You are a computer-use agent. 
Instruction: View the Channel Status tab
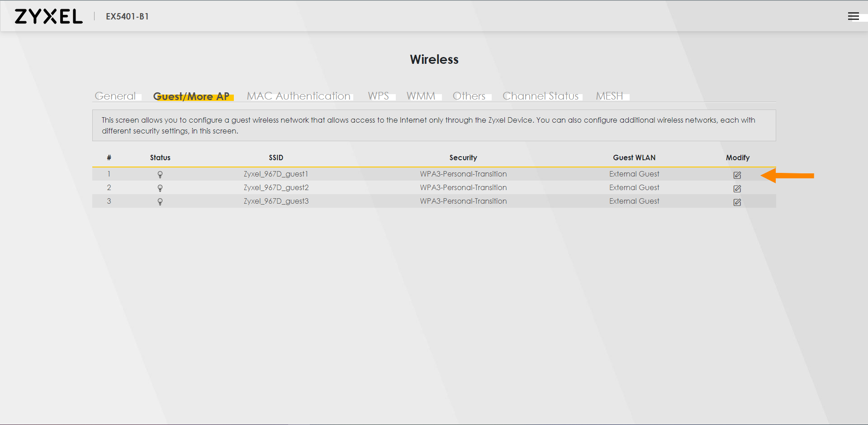coord(541,96)
